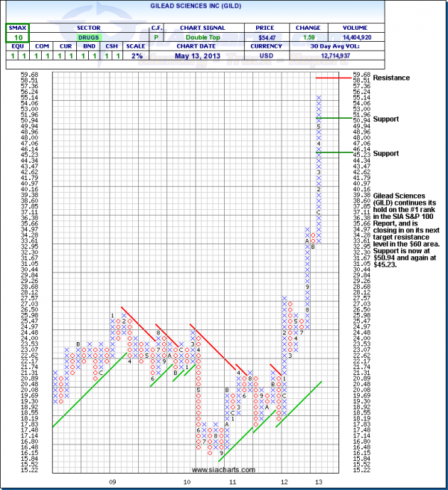Click the Gilead Sciences Inc (GILD) title
This screenshot has height=490, width=448.
click(x=223, y=6)
